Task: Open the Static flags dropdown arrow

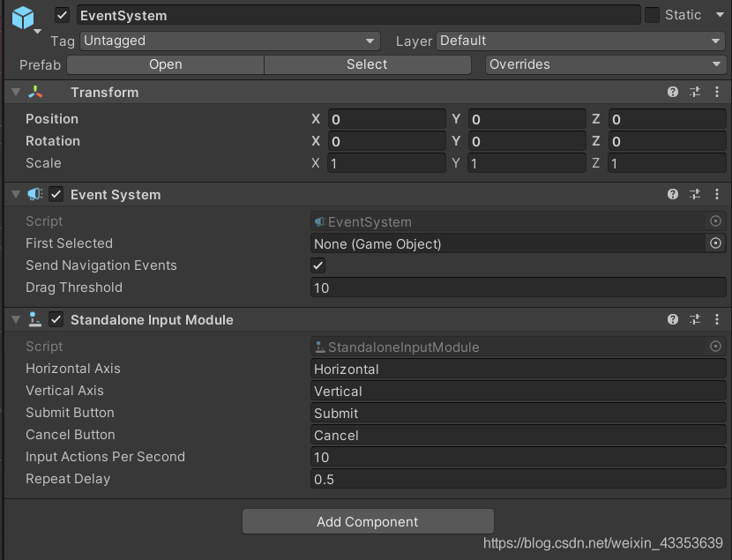Action: click(720, 15)
